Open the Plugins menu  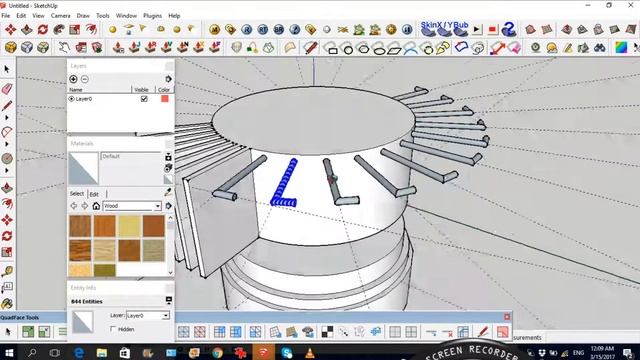pyautogui.click(x=152, y=16)
